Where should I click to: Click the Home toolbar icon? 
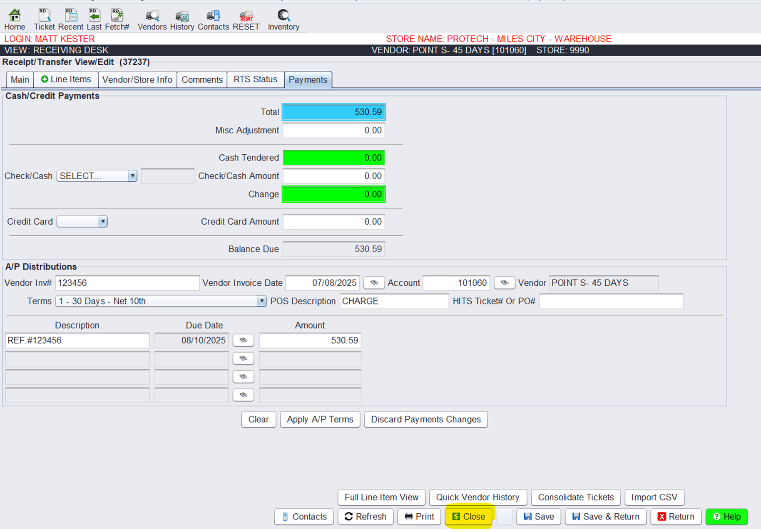(x=15, y=20)
